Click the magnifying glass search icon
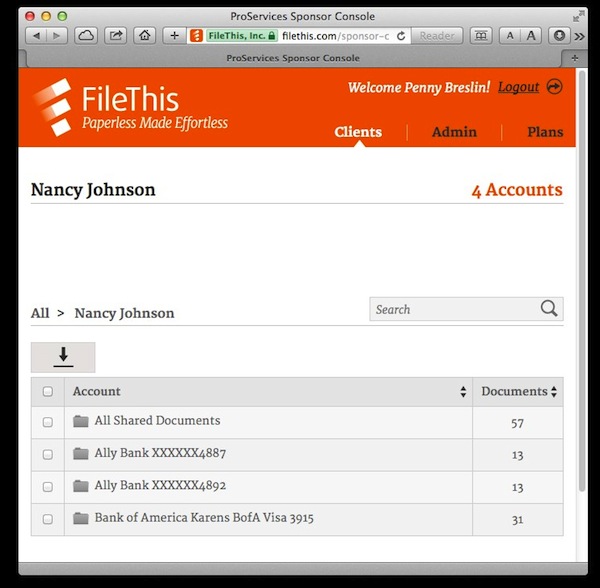Screen dimensions: 600x588 tap(549, 308)
